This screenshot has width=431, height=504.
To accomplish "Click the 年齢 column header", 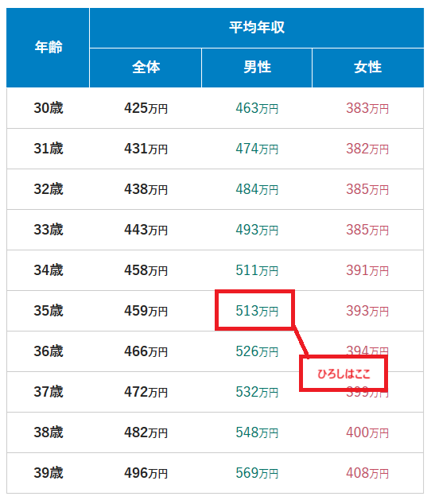I will point(48,48).
